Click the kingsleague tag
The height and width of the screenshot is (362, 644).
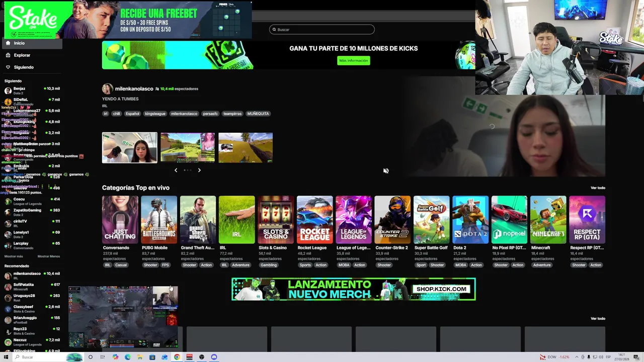pyautogui.click(x=155, y=114)
